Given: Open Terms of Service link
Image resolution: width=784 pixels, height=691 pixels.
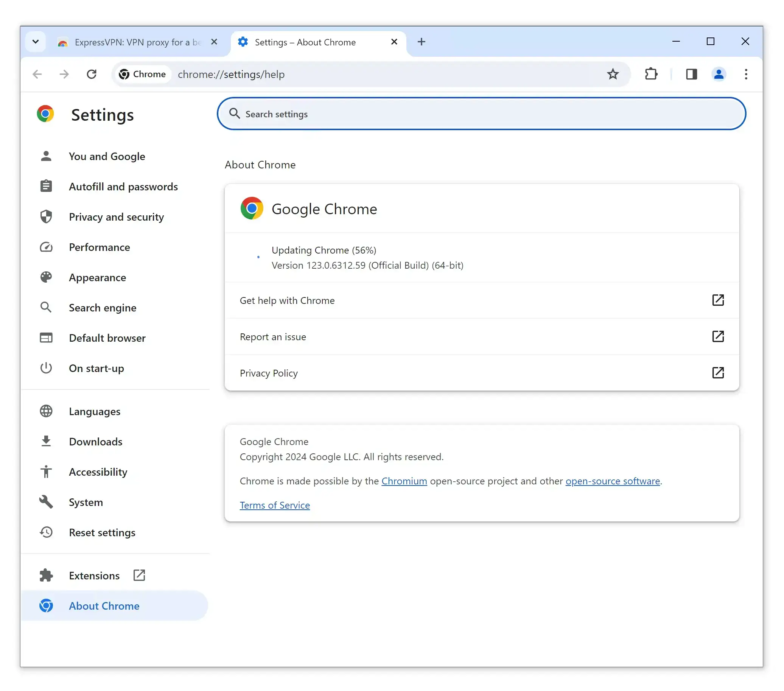Looking at the screenshot, I should pos(275,505).
